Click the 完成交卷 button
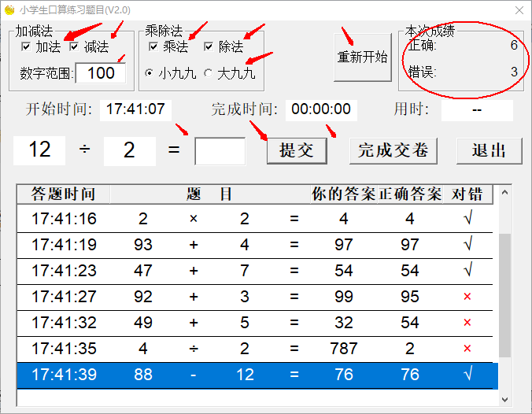This screenshot has width=532, height=414. 393,150
